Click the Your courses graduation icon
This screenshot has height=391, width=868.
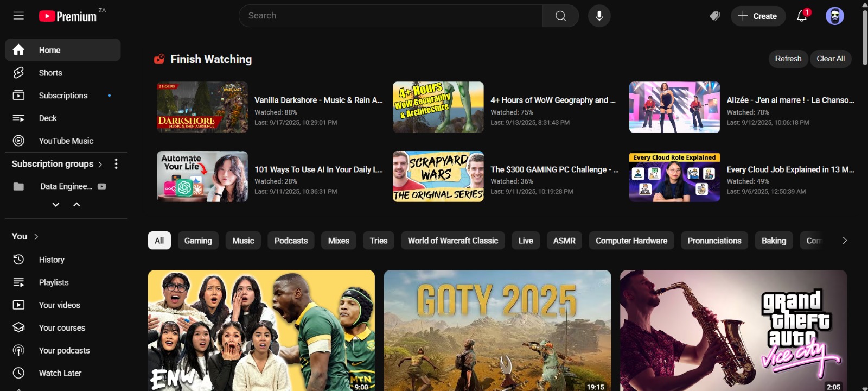pyautogui.click(x=18, y=327)
